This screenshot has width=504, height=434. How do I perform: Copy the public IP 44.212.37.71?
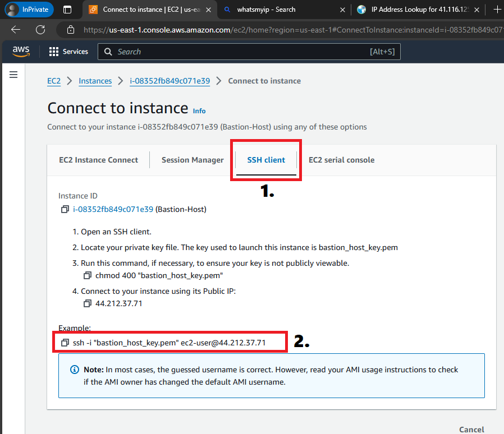(x=88, y=303)
